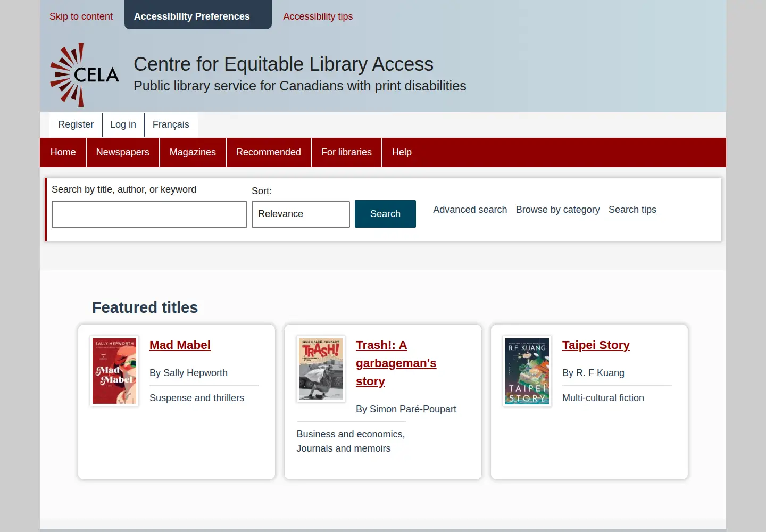
Task: Open Search tips link
Action: point(632,210)
